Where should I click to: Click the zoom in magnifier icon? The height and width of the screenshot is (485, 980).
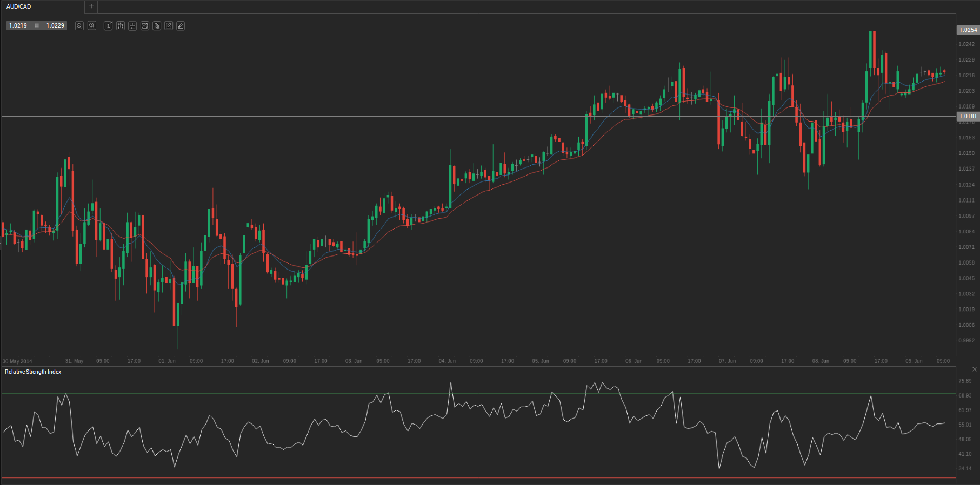[92, 26]
